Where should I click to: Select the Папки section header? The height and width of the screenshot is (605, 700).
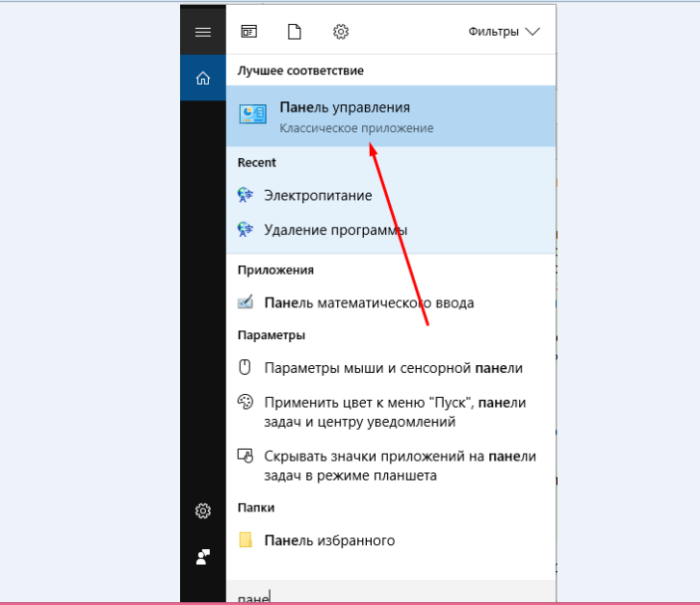(256, 508)
